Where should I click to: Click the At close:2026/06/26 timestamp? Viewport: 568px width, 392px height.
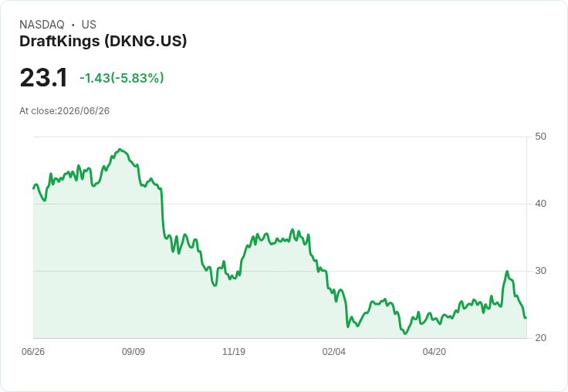(65, 111)
